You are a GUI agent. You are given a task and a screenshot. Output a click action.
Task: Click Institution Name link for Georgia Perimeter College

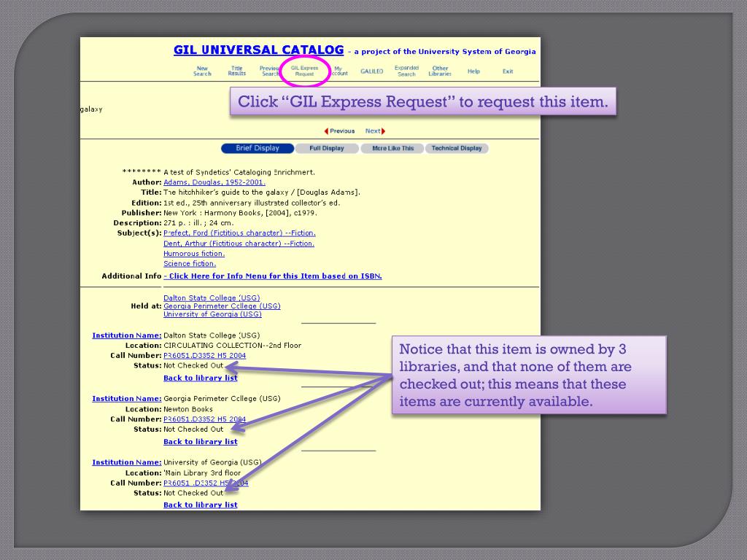(x=127, y=399)
